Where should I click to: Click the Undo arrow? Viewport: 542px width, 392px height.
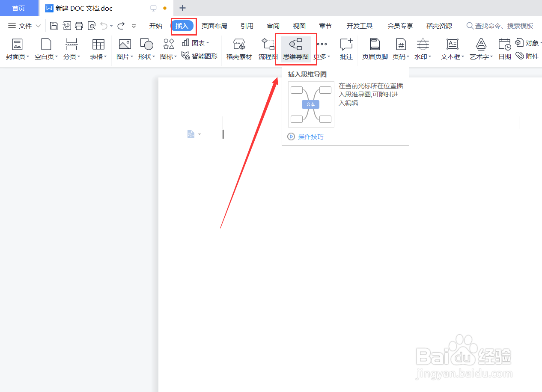click(104, 26)
